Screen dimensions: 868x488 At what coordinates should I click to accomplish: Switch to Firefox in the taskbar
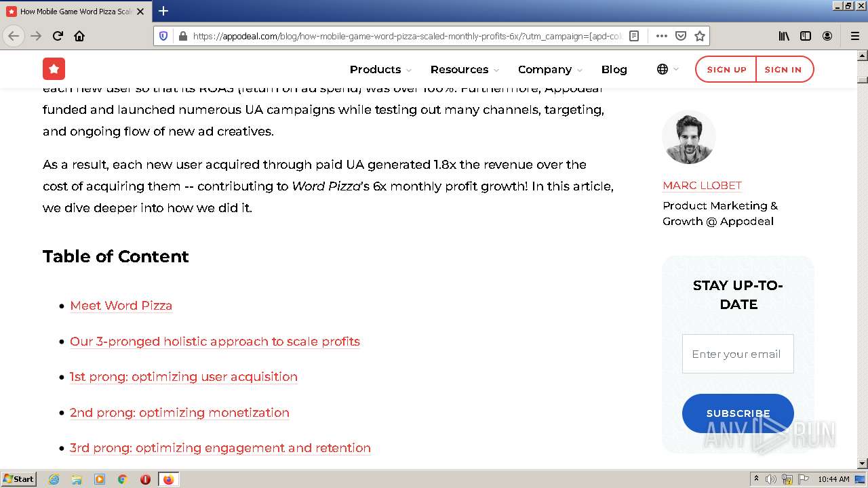[x=168, y=479]
